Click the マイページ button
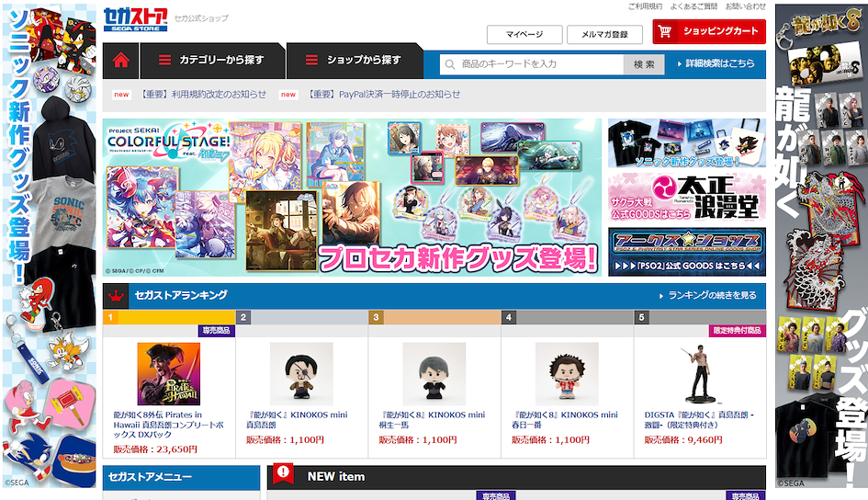 (524, 34)
